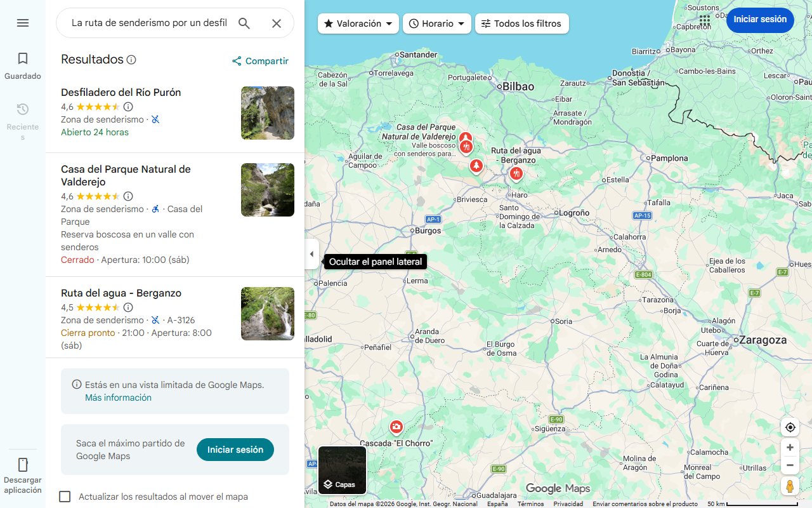The width and height of the screenshot is (812, 508).
Task: Collapse the side panel with the arrow
Action: click(x=311, y=253)
